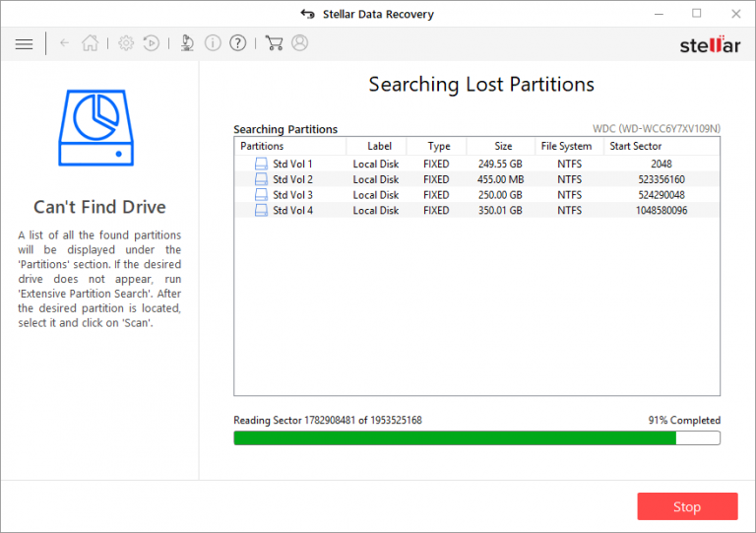The height and width of the screenshot is (533, 756).
Task: Sort by Partitions column header
Action: [290, 146]
